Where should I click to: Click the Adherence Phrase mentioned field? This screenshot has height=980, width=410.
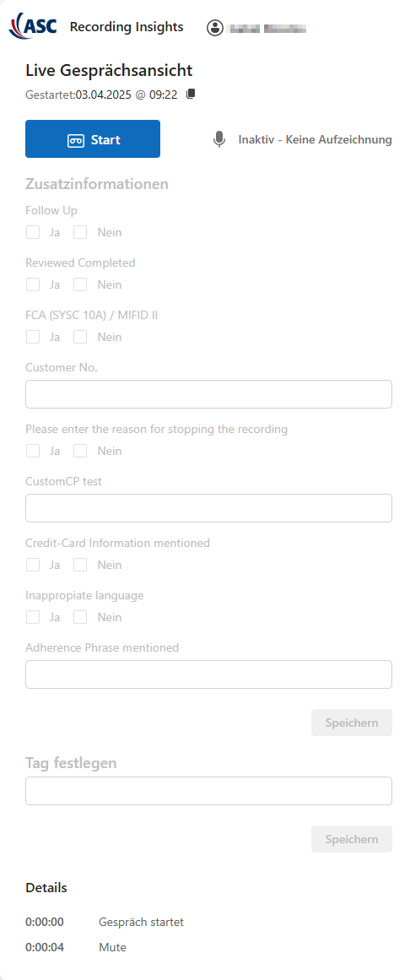tap(208, 674)
